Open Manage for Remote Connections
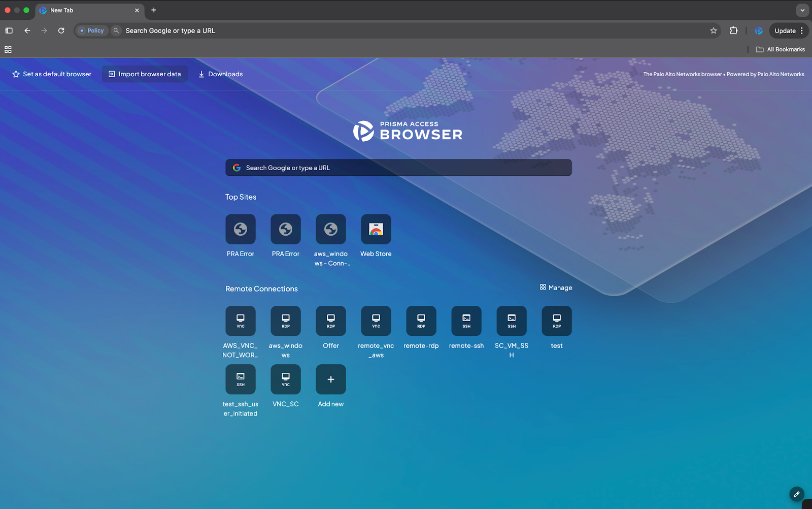Image resolution: width=812 pixels, height=509 pixels. click(556, 287)
